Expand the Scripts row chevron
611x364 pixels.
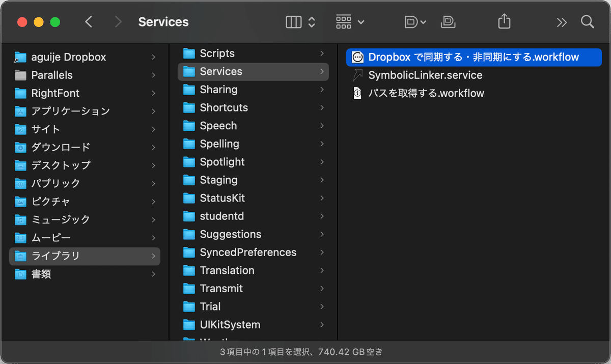tap(322, 53)
